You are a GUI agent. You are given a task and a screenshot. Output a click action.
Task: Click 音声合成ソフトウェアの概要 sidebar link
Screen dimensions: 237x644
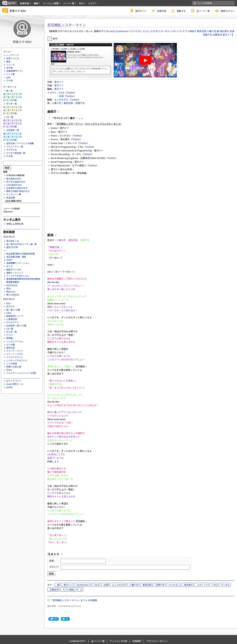(20, 143)
